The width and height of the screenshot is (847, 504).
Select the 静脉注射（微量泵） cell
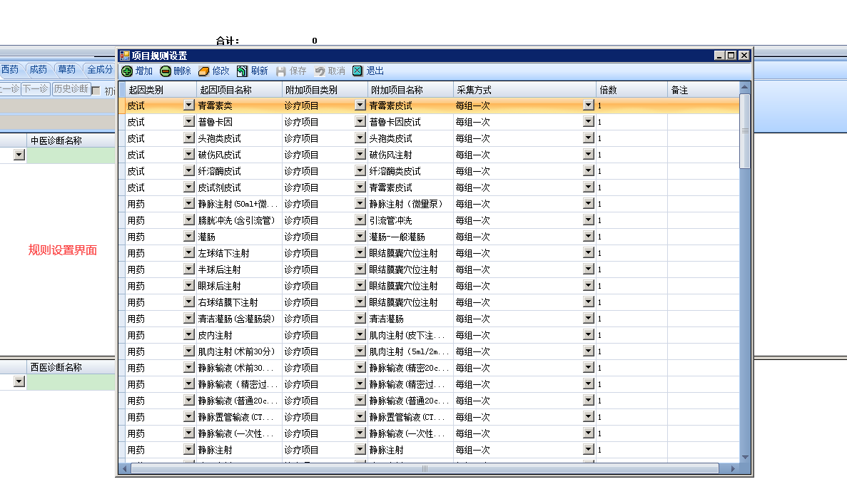(410, 204)
